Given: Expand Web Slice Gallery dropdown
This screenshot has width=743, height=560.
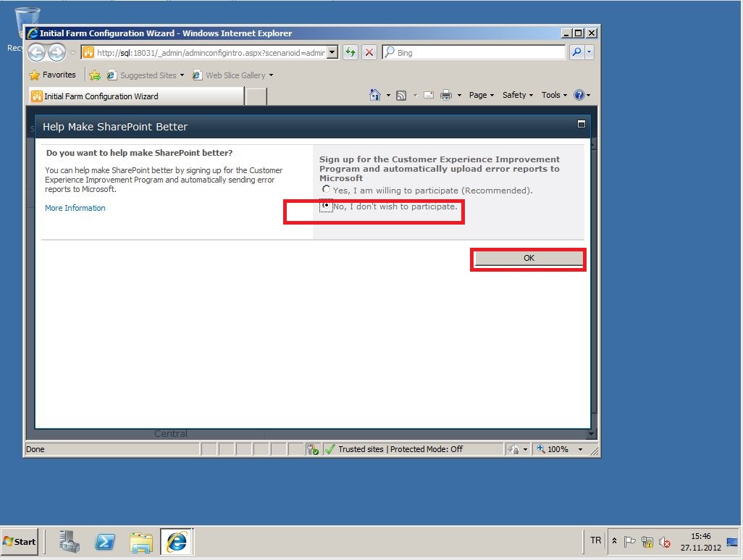Looking at the screenshot, I should (271, 75).
